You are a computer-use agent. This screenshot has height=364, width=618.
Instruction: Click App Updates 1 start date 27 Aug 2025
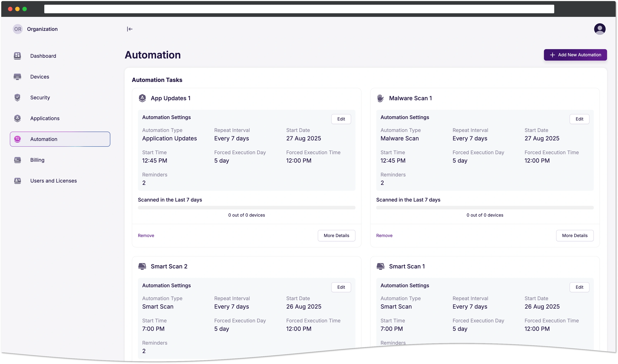click(303, 138)
